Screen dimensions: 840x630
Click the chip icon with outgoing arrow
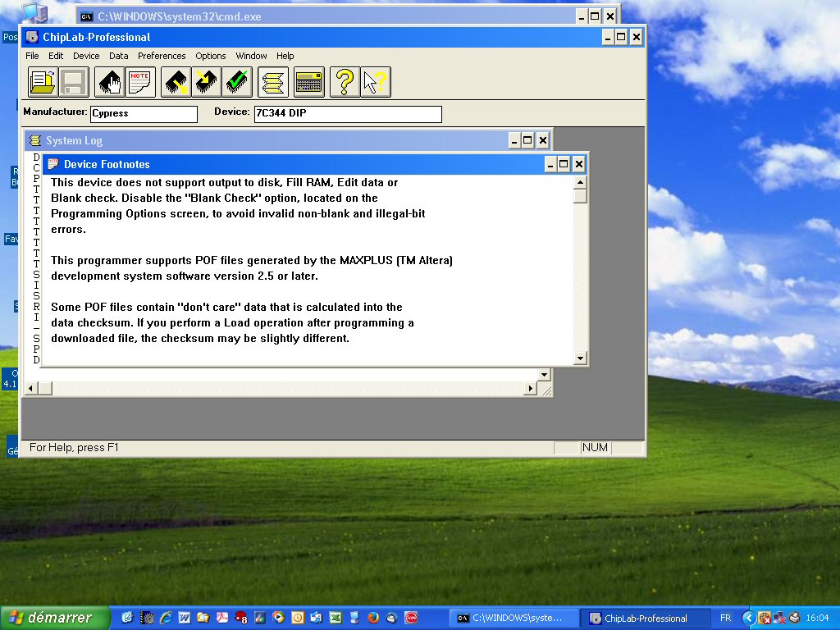(x=176, y=82)
